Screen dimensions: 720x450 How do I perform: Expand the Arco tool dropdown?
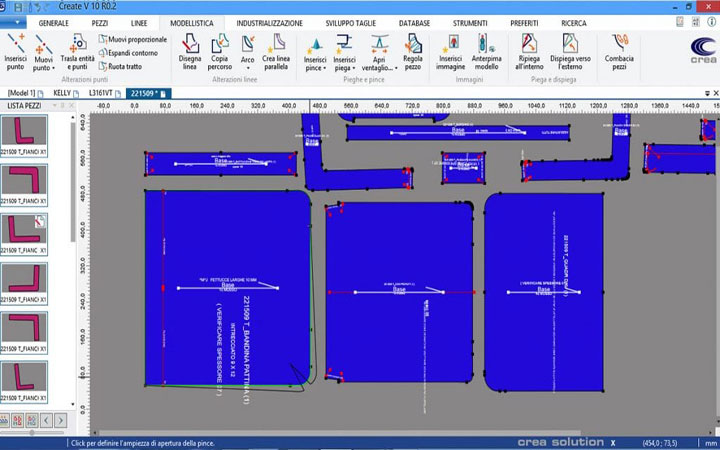(247, 68)
